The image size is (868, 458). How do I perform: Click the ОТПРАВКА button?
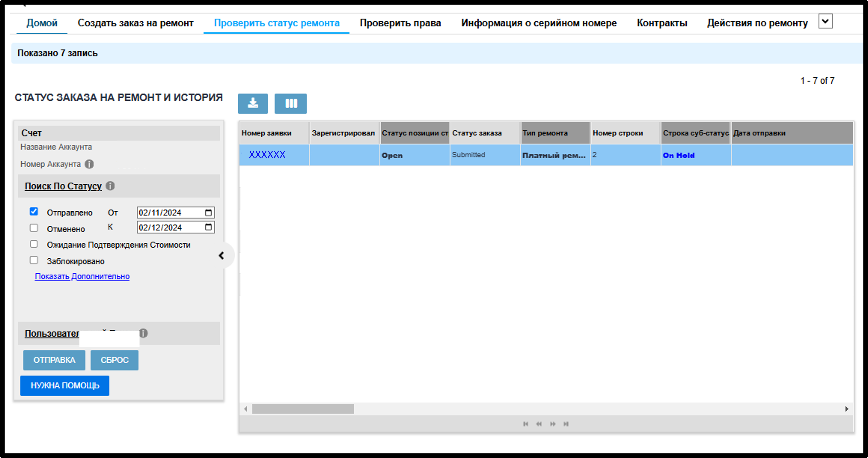[x=54, y=360]
